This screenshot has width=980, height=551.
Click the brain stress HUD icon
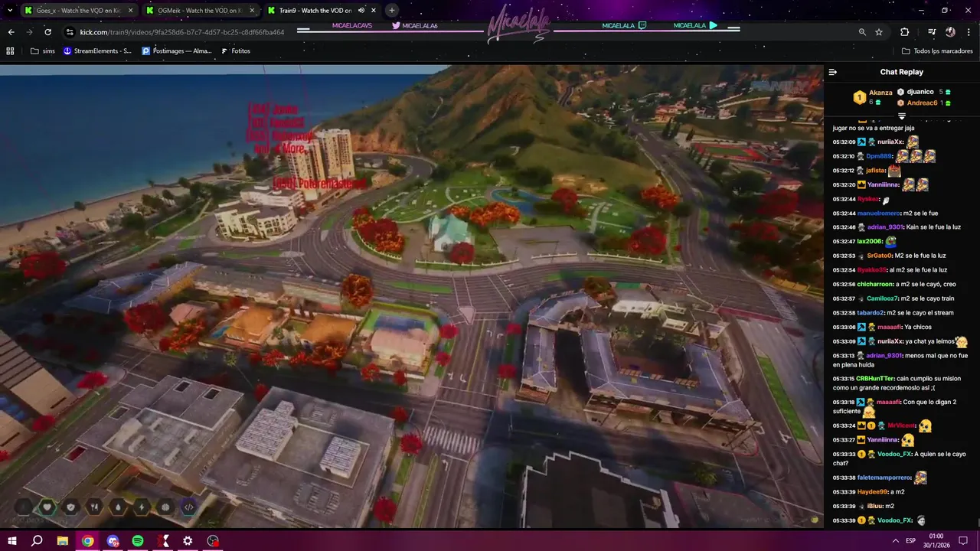coord(165,507)
